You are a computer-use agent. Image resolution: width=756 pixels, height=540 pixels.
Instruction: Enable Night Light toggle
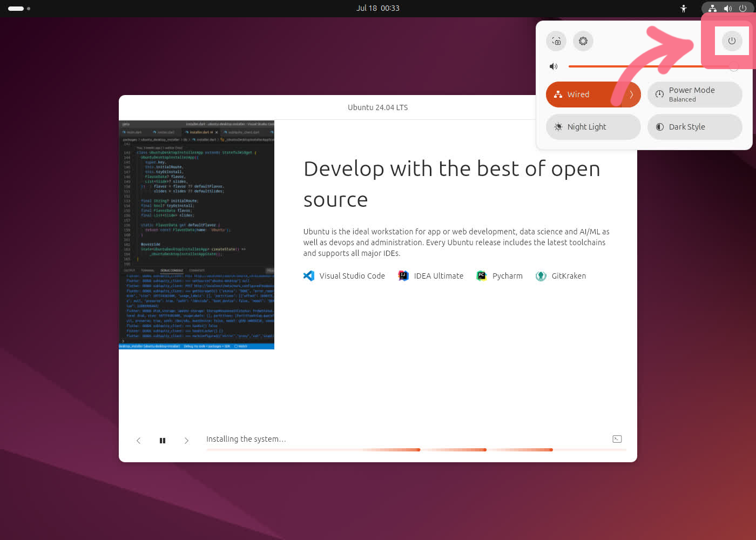tap(593, 127)
